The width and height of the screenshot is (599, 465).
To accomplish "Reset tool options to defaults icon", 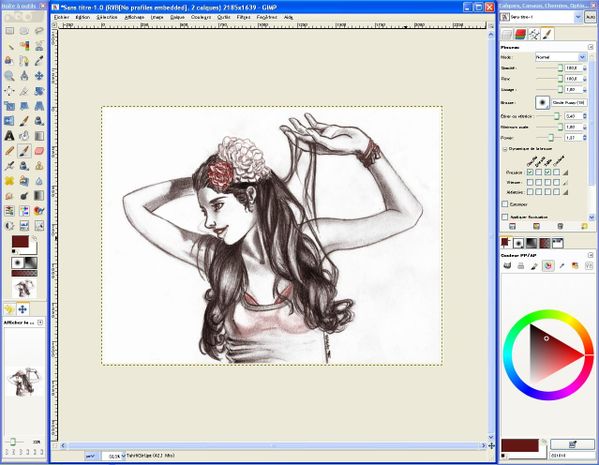I will (584, 226).
